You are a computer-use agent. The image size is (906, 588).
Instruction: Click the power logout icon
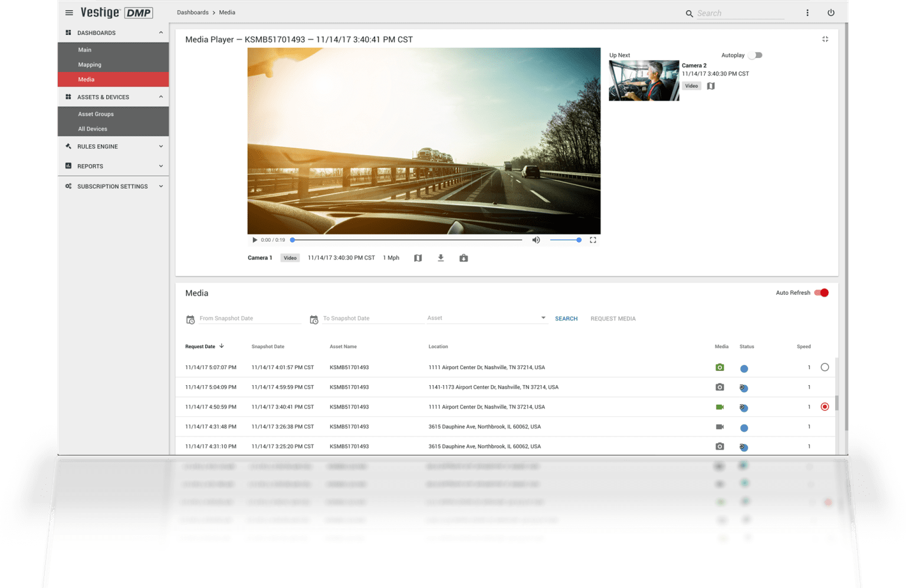coord(830,13)
